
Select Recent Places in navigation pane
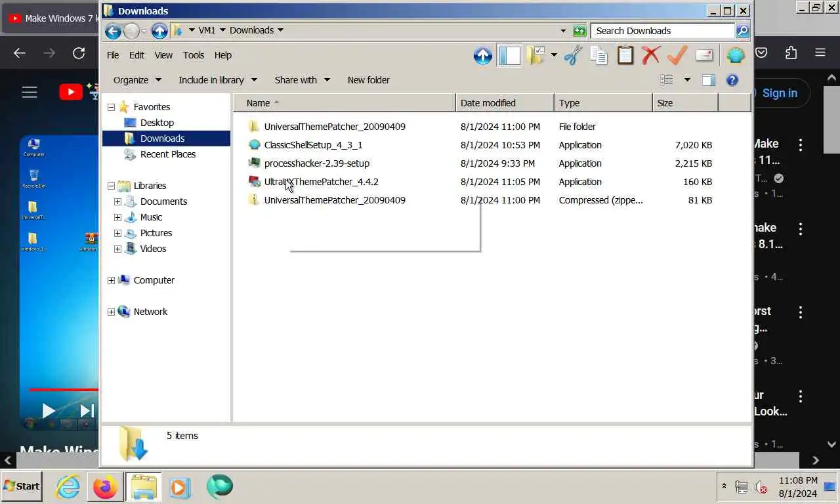coord(167,154)
